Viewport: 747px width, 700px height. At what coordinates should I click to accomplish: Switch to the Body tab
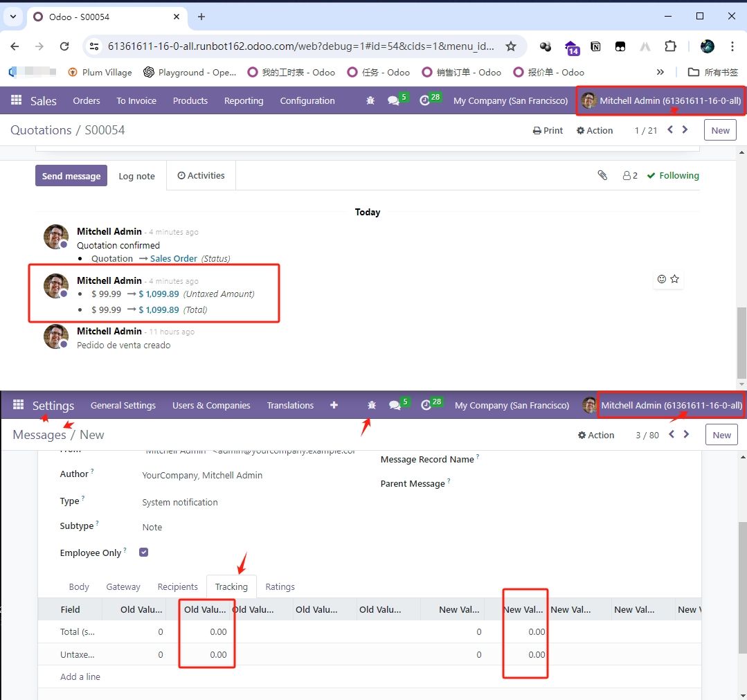(x=79, y=586)
